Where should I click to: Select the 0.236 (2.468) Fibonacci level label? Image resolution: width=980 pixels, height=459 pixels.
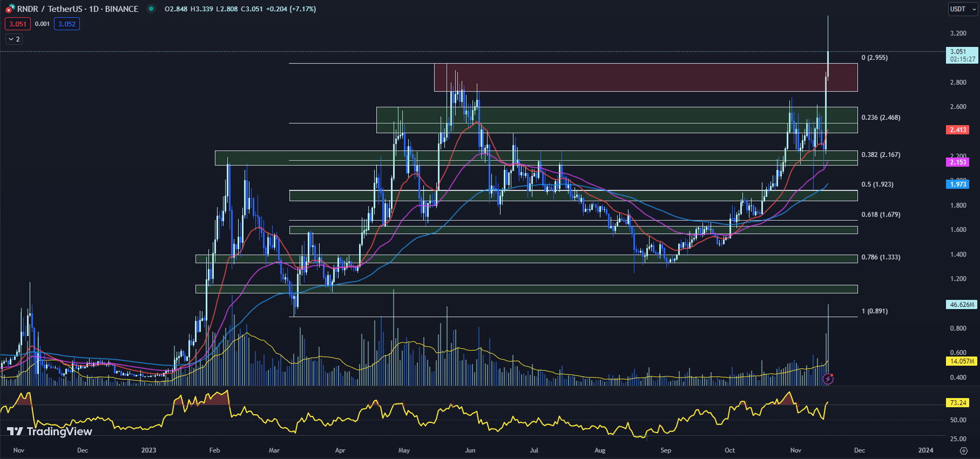(881, 118)
